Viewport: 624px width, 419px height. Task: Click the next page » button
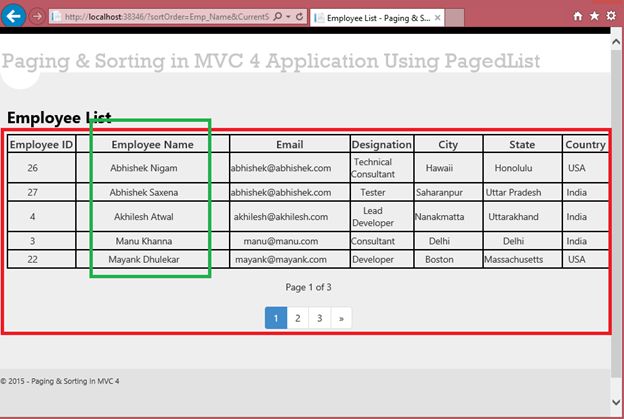pos(341,318)
